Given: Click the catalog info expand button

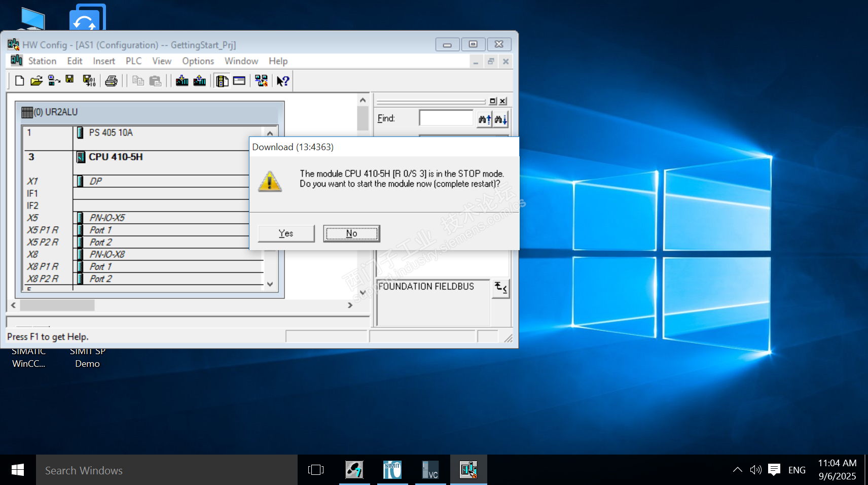Looking at the screenshot, I should tap(500, 288).
